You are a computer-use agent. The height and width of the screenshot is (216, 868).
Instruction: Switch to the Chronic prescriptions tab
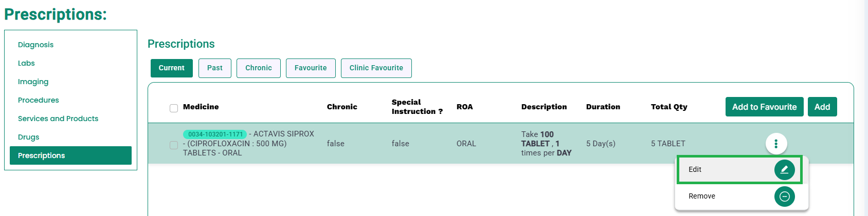click(259, 68)
